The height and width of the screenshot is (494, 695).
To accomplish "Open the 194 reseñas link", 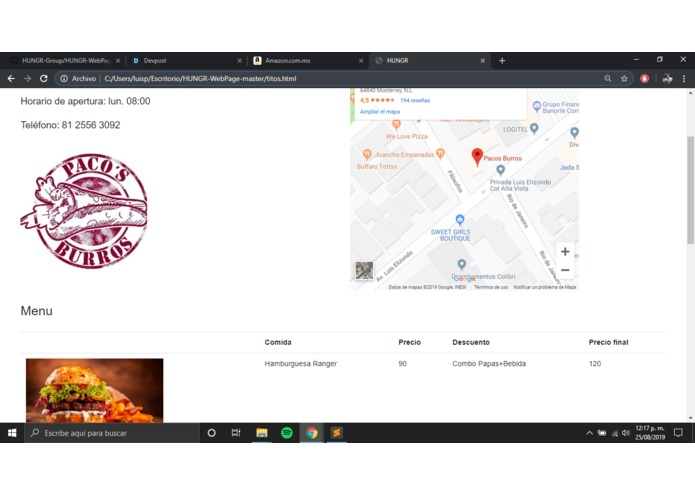I will (x=415, y=101).
